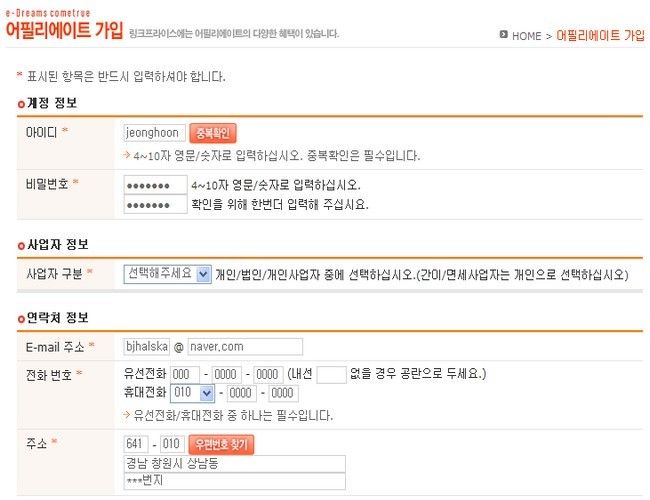Click the email ID field bjhalska
This screenshot has width=650, height=500.
(147, 347)
